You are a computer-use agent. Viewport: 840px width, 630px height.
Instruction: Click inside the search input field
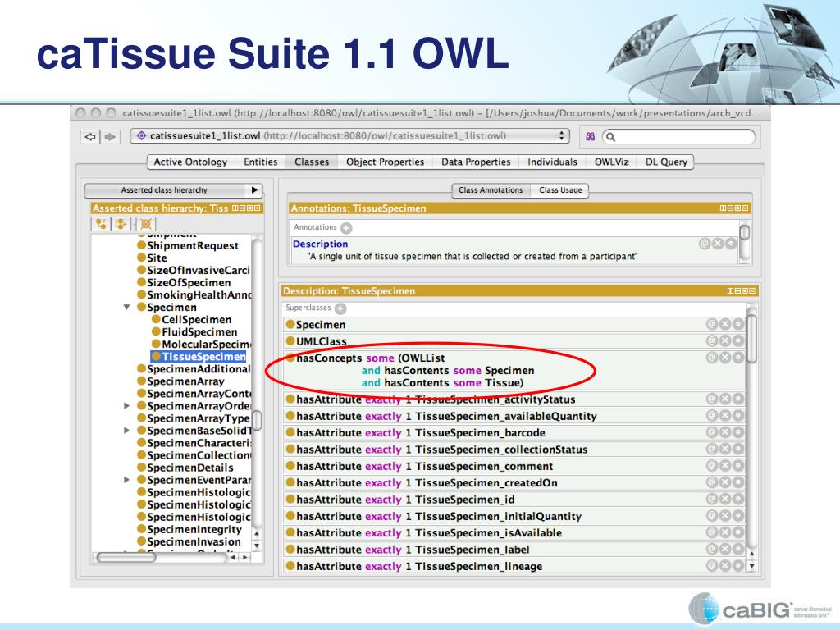coord(678,137)
